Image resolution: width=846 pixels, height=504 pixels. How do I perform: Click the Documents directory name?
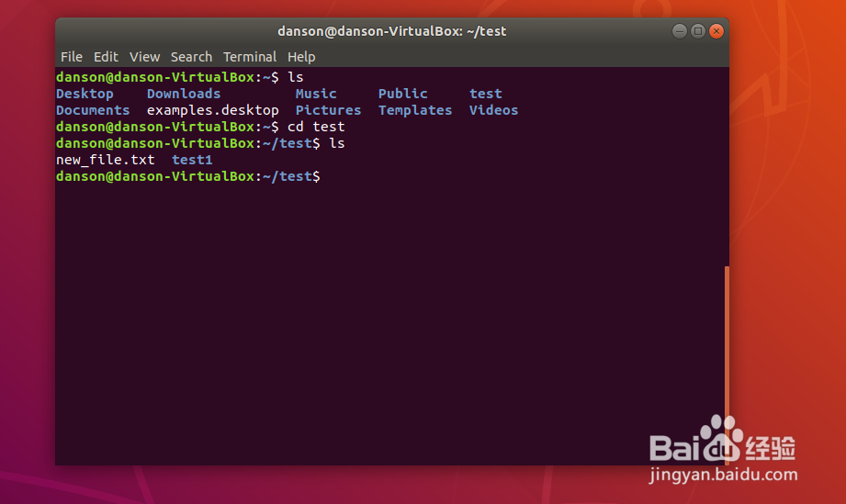coord(93,110)
